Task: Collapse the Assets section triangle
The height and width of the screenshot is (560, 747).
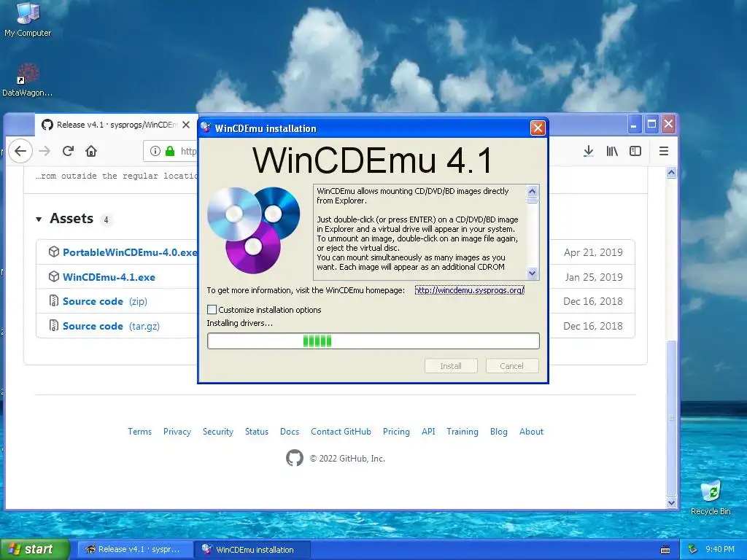Action: [x=39, y=219]
